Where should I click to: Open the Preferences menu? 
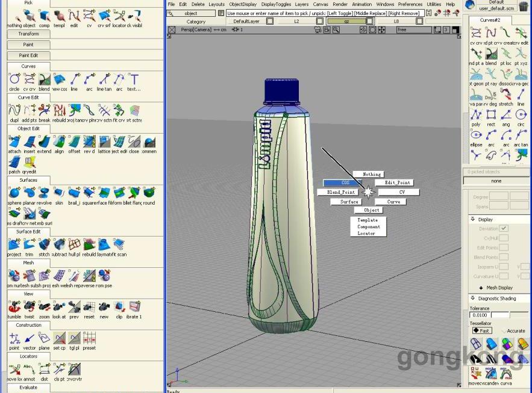[x=410, y=4]
